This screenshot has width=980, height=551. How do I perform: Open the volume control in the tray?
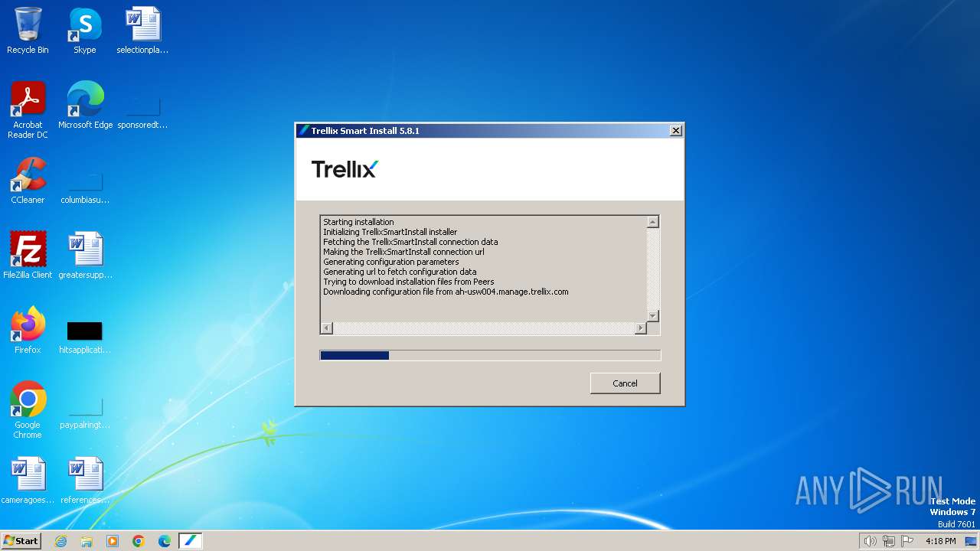point(870,541)
